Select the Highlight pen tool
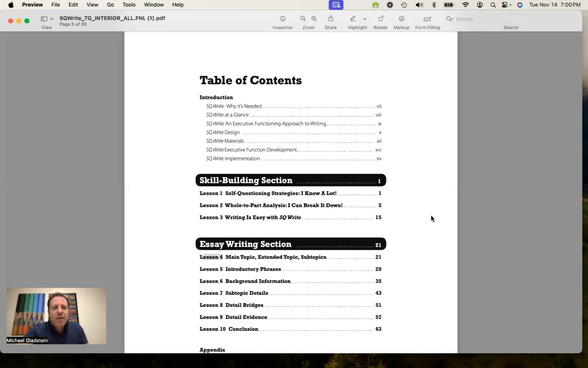The image size is (588, 368). pos(353,19)
